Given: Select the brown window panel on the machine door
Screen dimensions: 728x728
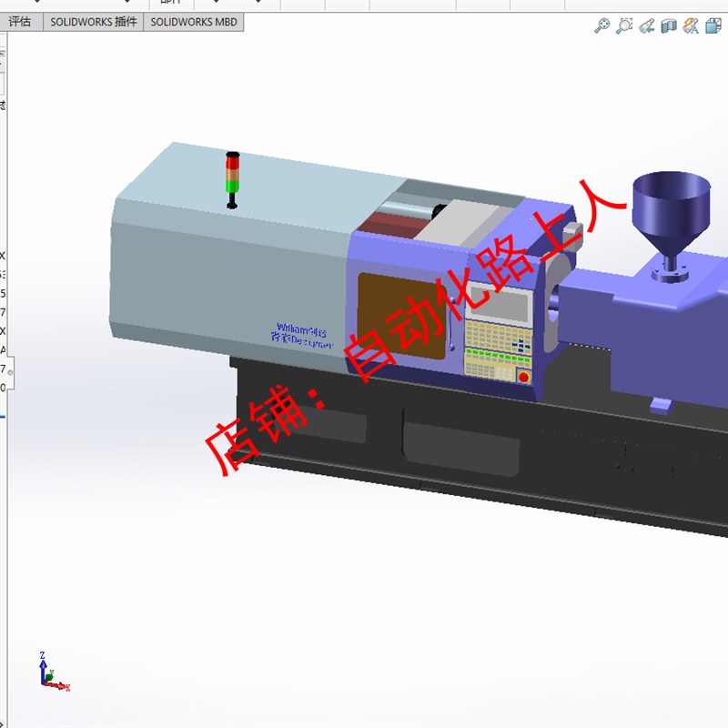Looking at the screenshot, I should tap(401, 316).
